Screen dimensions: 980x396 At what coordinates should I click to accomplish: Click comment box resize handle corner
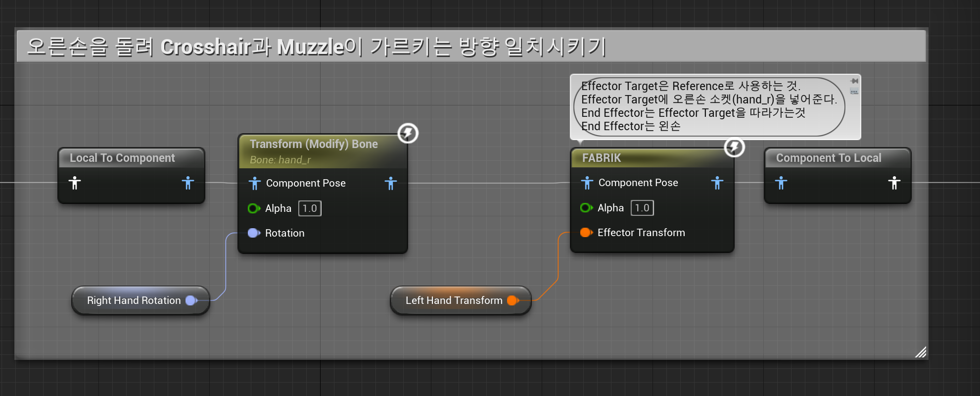click(921, 352)
